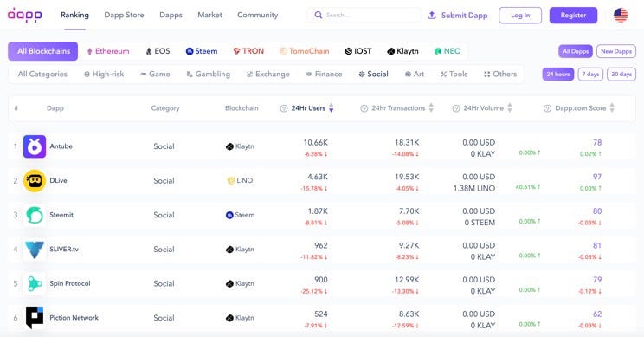Click the search magnifier icon
Image resolution: width=644 pixels, height=337 pixels.
click(319, 16)
